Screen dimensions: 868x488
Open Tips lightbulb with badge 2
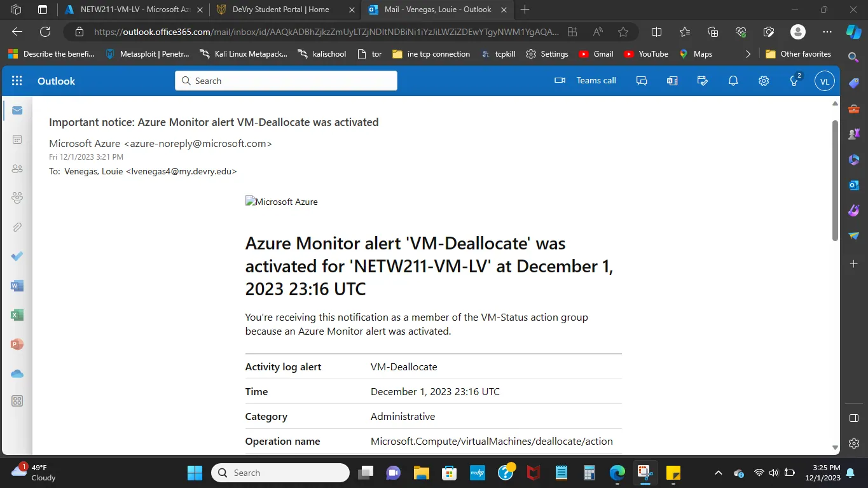tap(794, 81)
